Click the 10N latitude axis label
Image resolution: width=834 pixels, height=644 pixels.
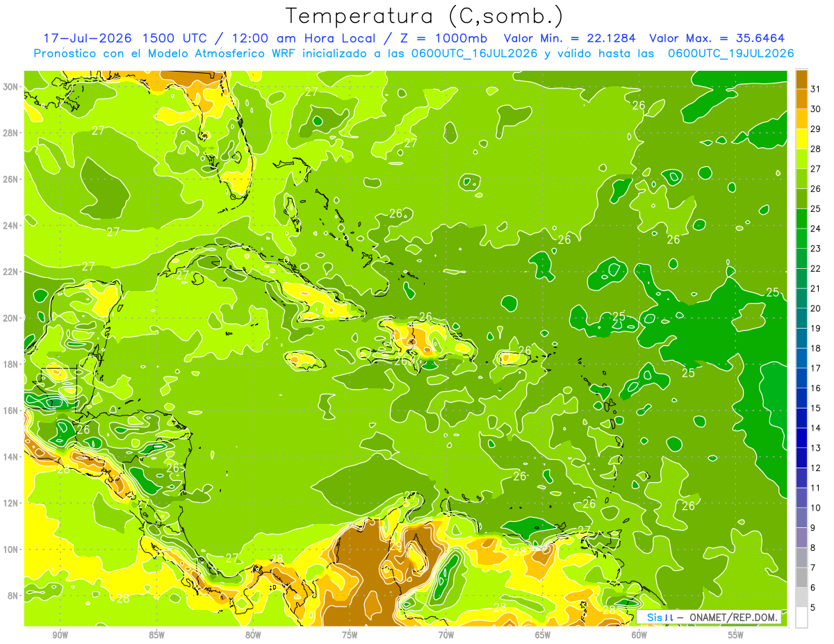10,550
